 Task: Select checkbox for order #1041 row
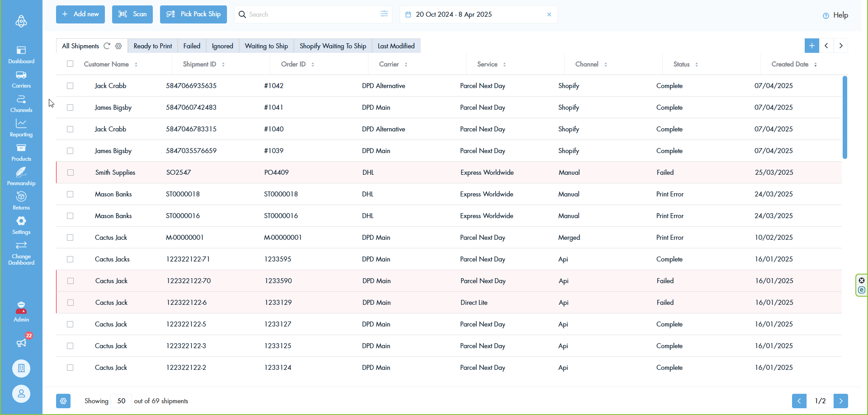[70, 107]
